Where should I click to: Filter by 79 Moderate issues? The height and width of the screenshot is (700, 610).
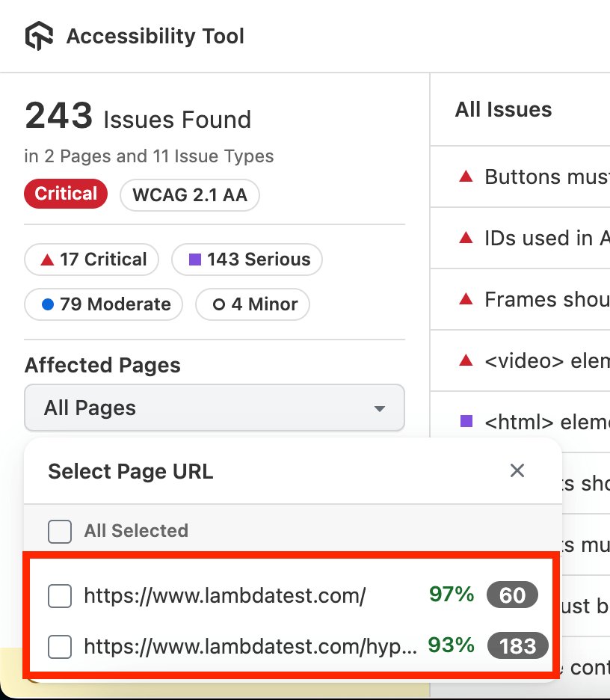(x=104, y=305)
